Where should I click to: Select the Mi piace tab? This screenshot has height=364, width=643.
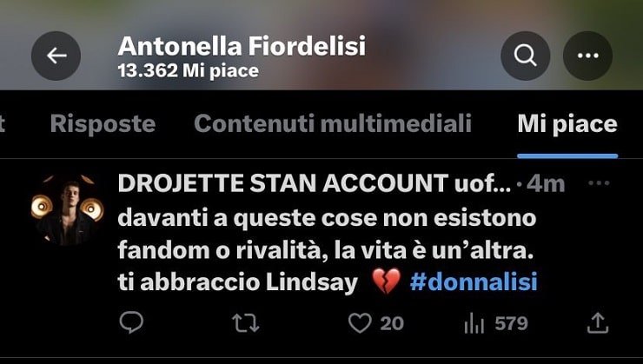[567, 123]
